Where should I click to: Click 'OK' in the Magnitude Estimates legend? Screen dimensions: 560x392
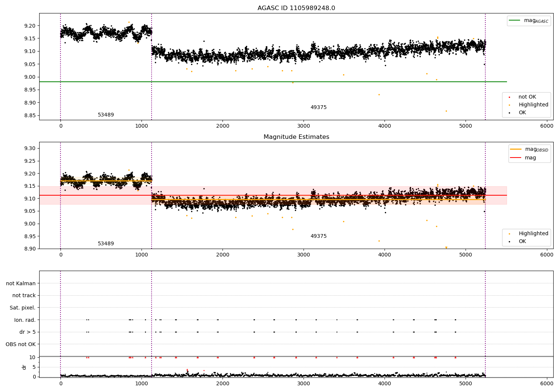point(522,242)
